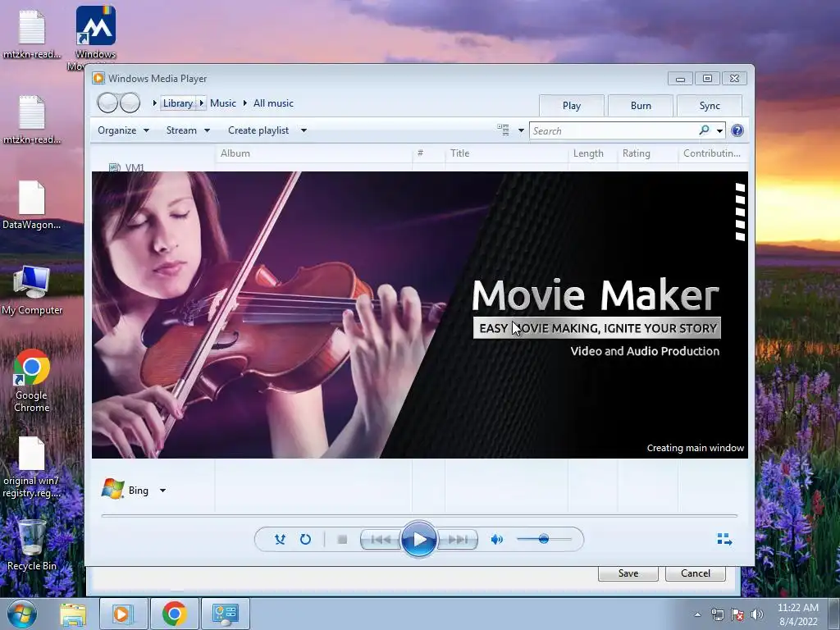Image resolution: width=840 pixels, height=630 pixels.
Task: Toggle shuffle in Windows Media Player
Action: click(280, 540)
